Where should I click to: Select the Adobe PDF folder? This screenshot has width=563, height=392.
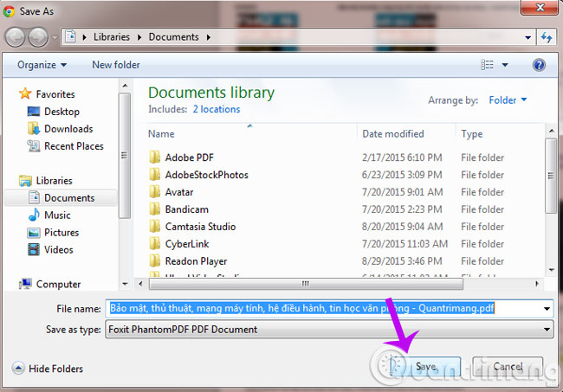click(x=189, y=157)
